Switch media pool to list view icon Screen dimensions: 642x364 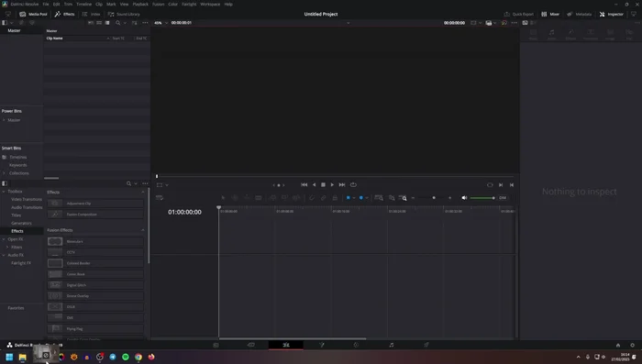coord(107,23)
